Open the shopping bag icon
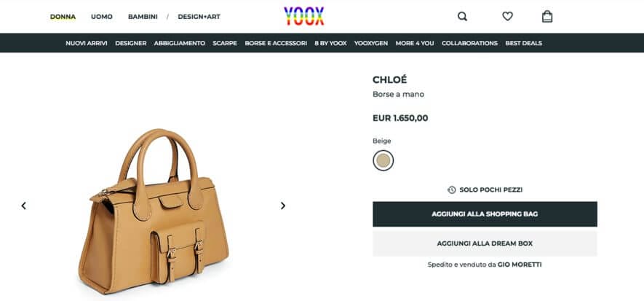This screenshot has height=301, width=644. tap(547, 17)
